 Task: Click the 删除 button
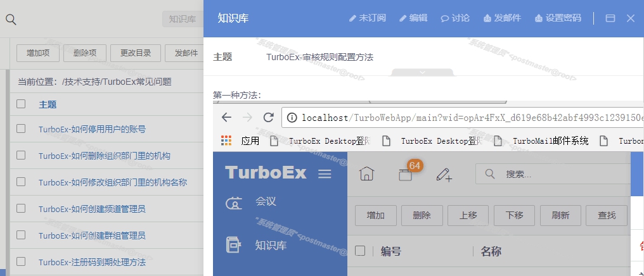click(422, 215)
